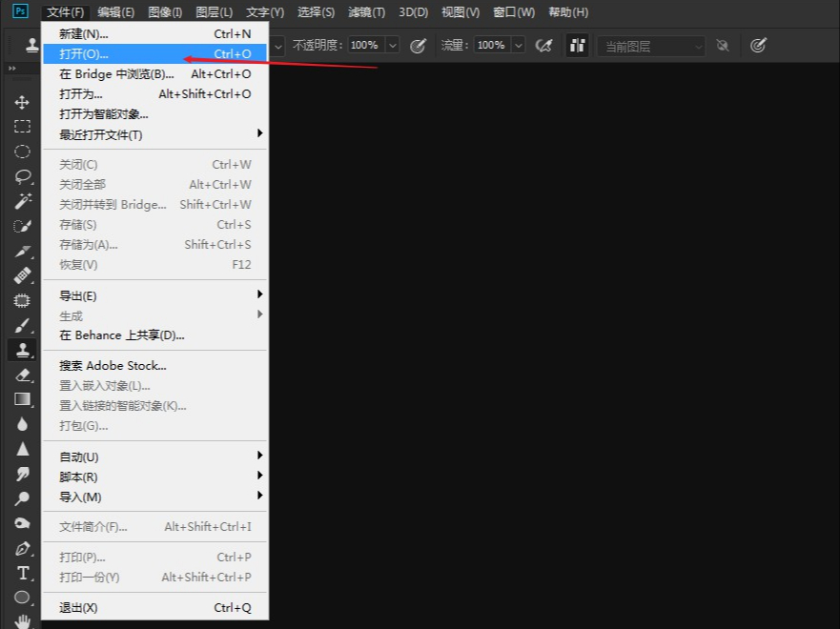Open the 文字(Y) menu
Viewport: 840px width, 629px height.
tap(265, 11)
